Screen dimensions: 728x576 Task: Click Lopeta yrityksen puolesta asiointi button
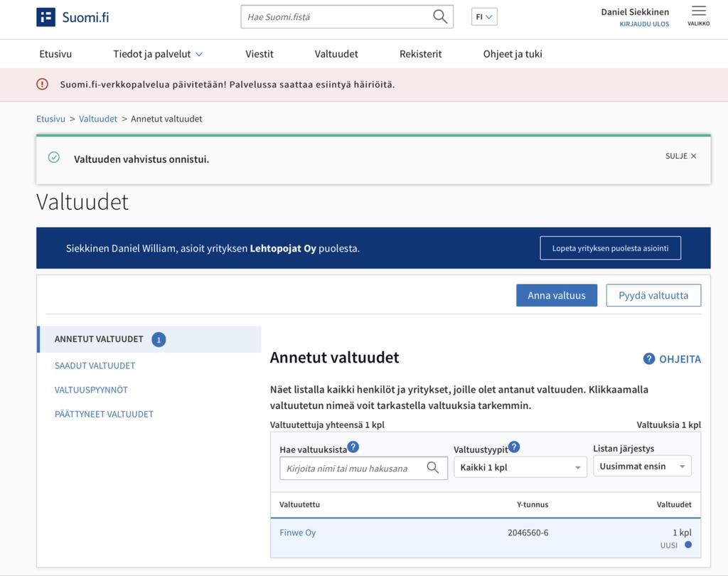click(610, 248)
